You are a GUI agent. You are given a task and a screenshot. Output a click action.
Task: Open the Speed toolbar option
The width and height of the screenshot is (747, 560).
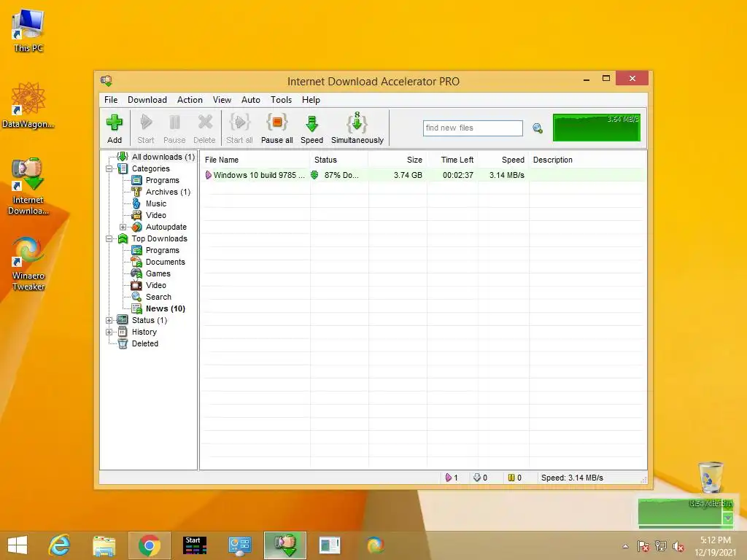[312, 128]
